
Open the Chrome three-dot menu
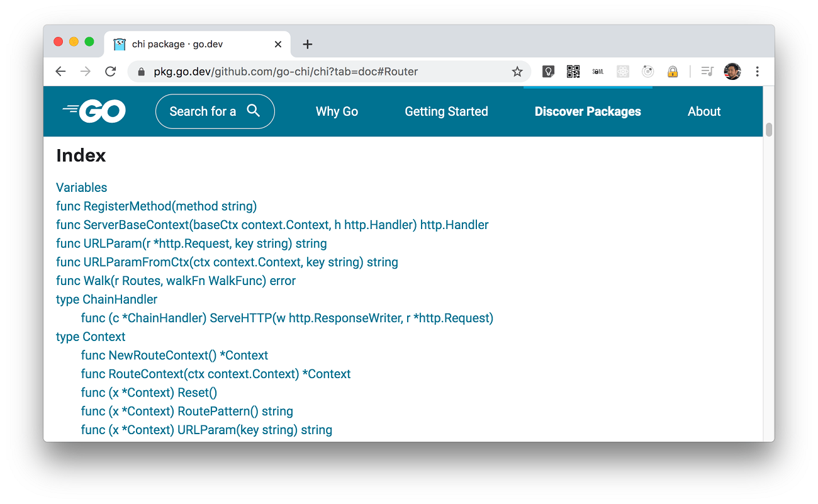point(758,72)
